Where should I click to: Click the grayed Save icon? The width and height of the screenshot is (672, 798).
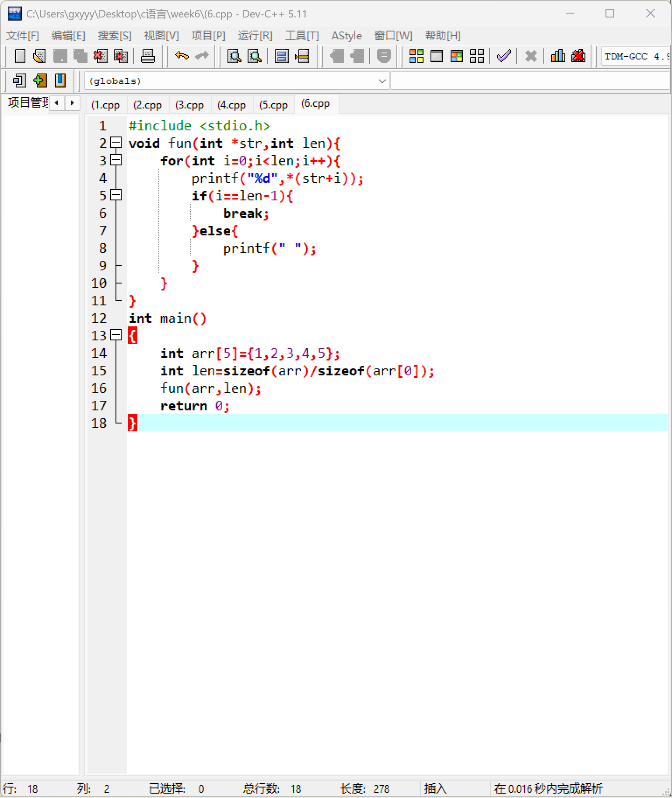pos(60,56)
